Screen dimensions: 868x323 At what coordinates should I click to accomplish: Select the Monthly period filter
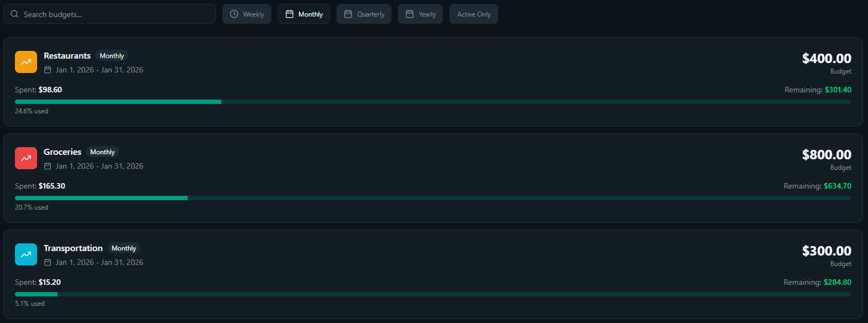click(x=304, y=14)
